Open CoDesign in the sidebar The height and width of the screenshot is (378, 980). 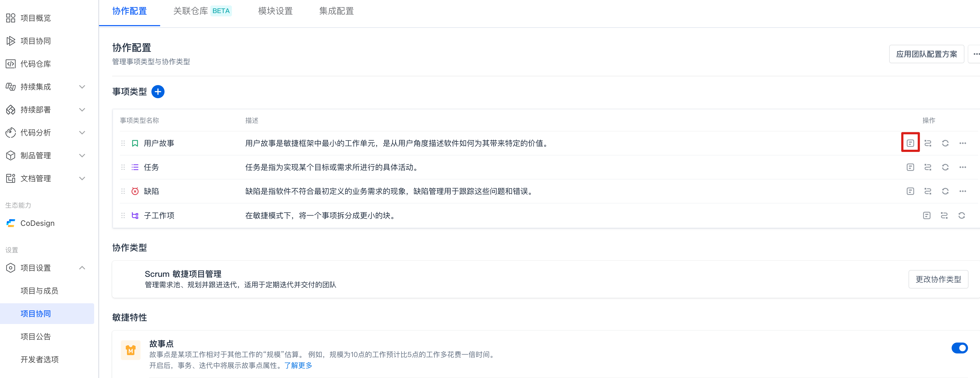(x=37, y=223)
